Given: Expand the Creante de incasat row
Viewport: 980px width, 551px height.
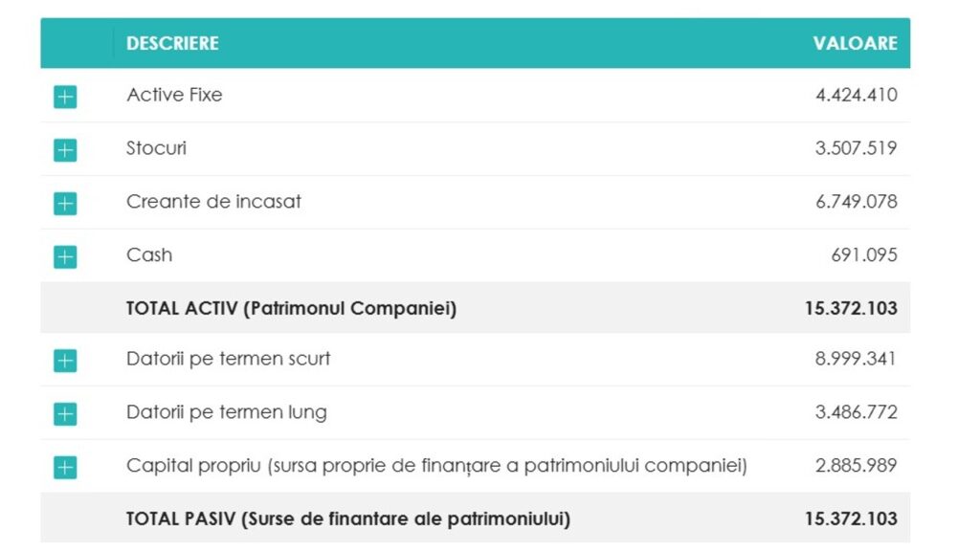Looking at the screenshot, I should pyautogui.click(x=65, y=204).
